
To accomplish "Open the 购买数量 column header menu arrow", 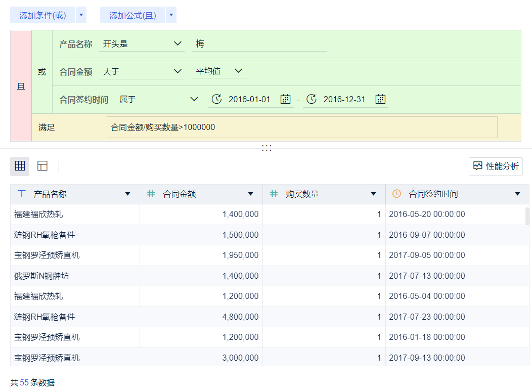I will tap(373, 194).
